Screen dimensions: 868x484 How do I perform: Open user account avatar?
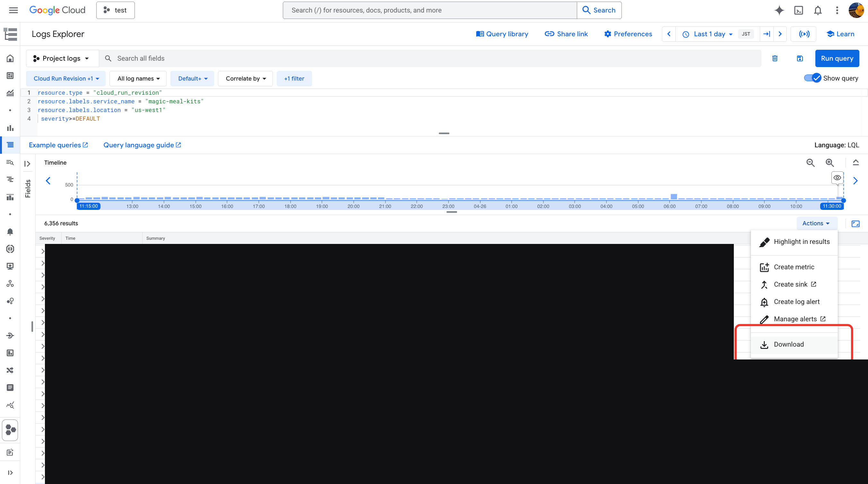coord(856,10)
